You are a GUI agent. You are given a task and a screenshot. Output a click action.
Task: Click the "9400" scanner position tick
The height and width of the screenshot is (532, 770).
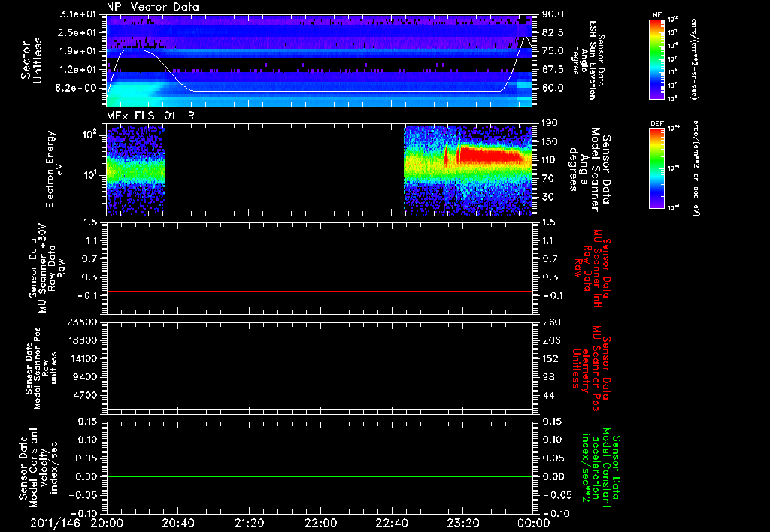pyautogui.click(x=86, y=377)
